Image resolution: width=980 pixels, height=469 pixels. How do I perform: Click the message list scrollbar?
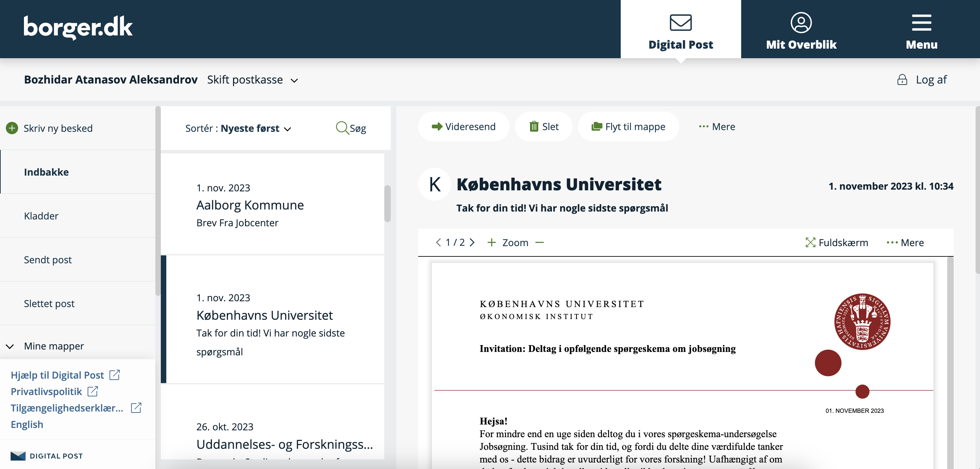[387, 204]
